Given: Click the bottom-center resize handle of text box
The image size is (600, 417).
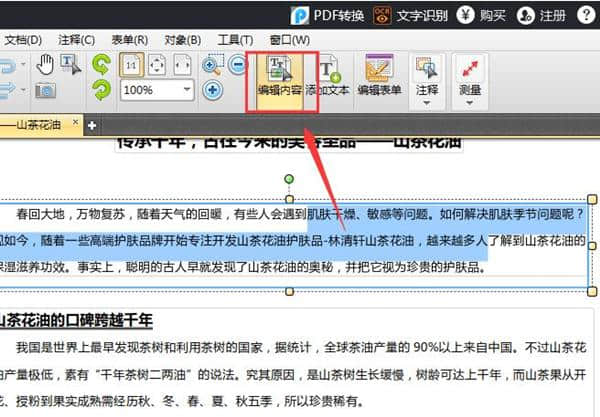Looking at the screenshot, I should [290, 292].
